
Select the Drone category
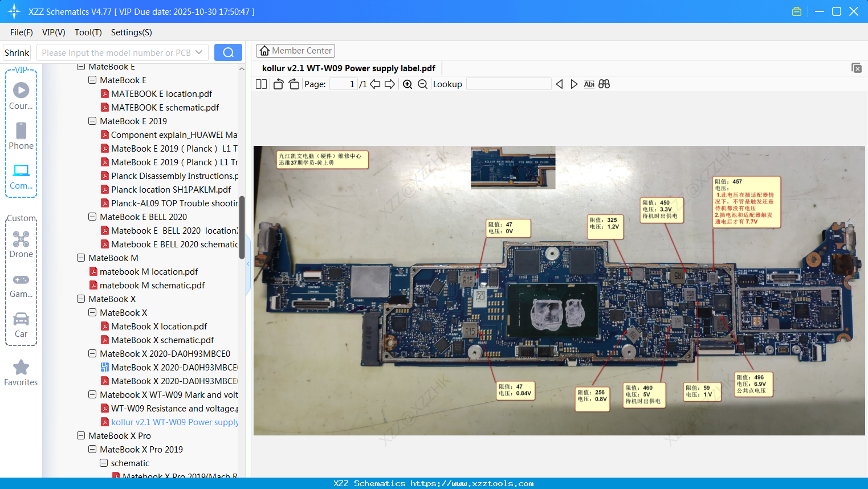point(21,244)
